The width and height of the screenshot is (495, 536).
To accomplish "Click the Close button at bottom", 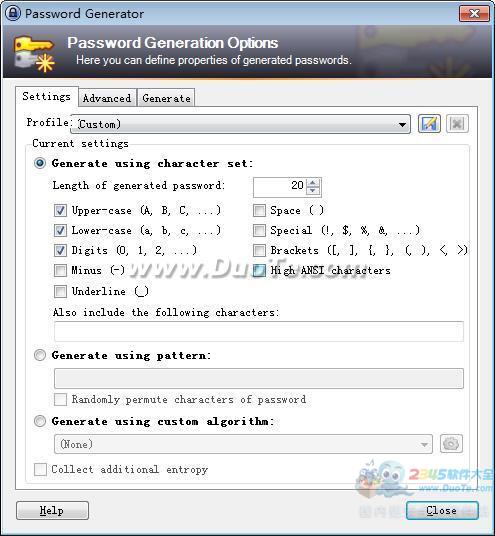I will click(x=442, y=510).
